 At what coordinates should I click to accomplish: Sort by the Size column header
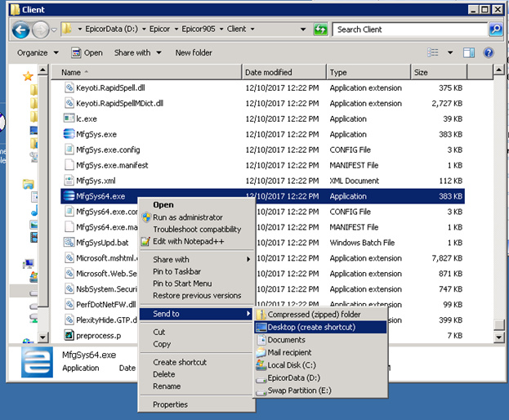[439, 72]
